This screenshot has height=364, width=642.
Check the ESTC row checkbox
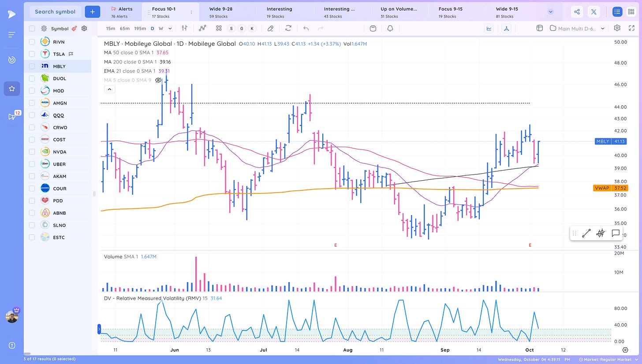pyautogui.click(x=32, y=237)
